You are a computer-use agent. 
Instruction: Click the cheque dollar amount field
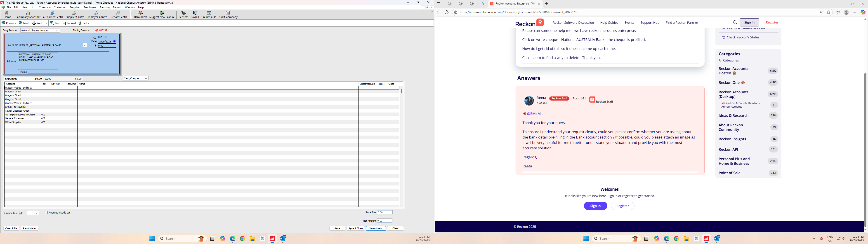[x=107, y=46]
